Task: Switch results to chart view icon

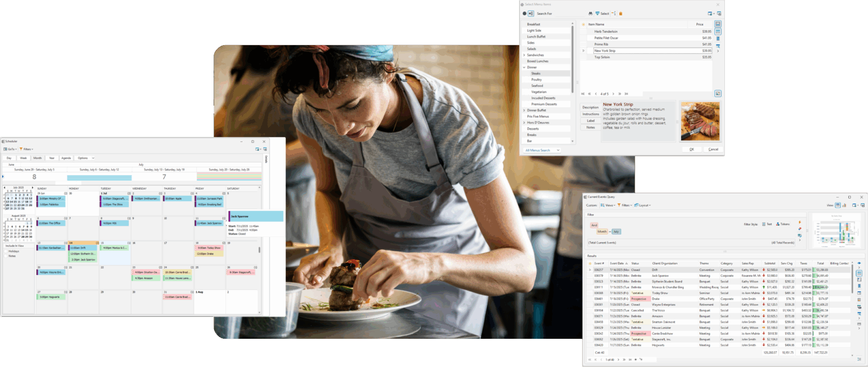Action: [x=844, y=205]
